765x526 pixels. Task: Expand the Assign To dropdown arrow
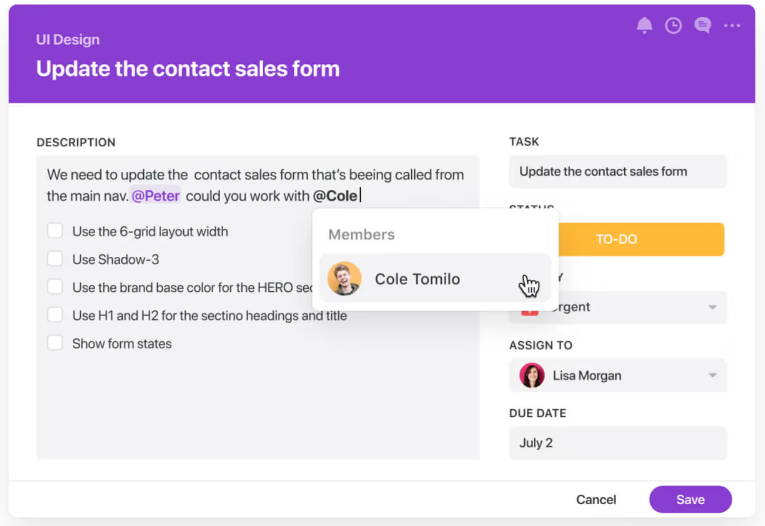point(712,375)
